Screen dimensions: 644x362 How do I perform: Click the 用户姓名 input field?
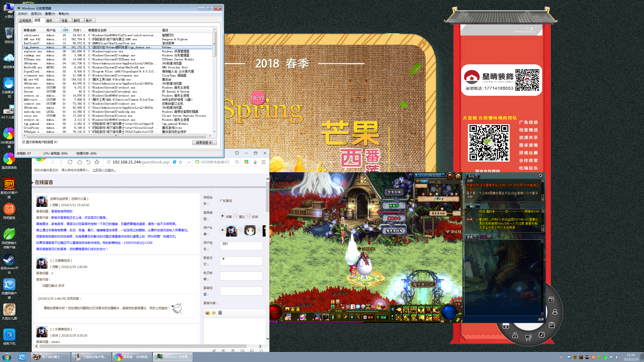[x=241, y=246]
